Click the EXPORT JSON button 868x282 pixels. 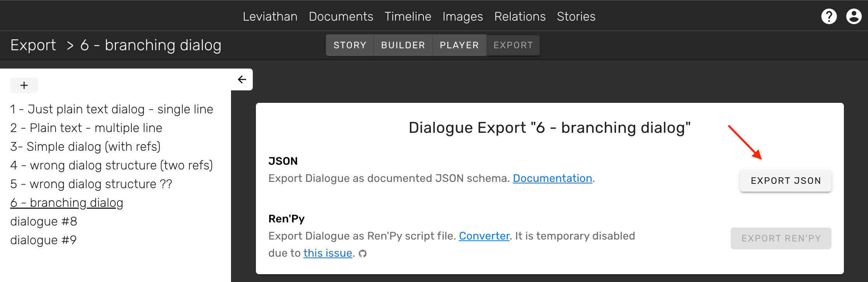click(x=786, y=181)
